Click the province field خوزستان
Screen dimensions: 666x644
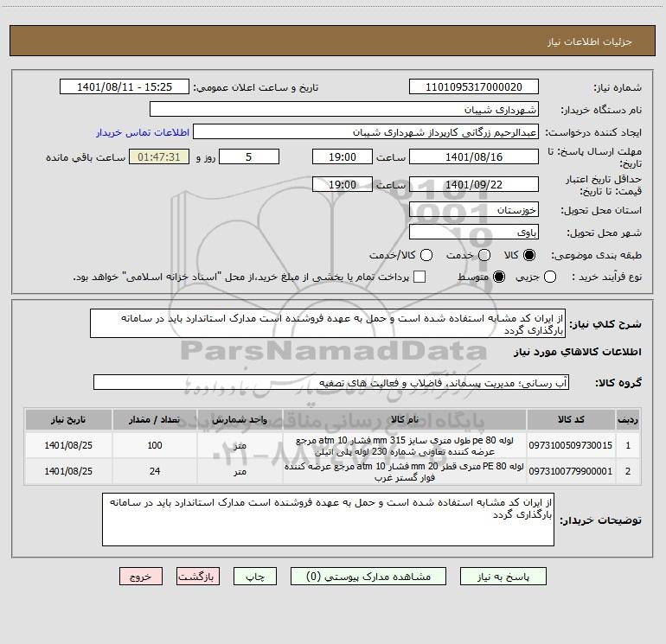pyautogui.click(x=474, y=210)
